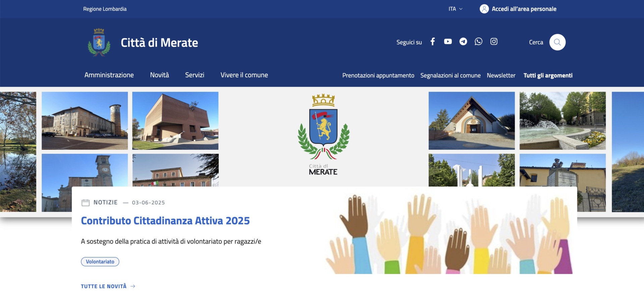Open the Instagram social icon
This screenshot has height=306, width=644.
494,42
